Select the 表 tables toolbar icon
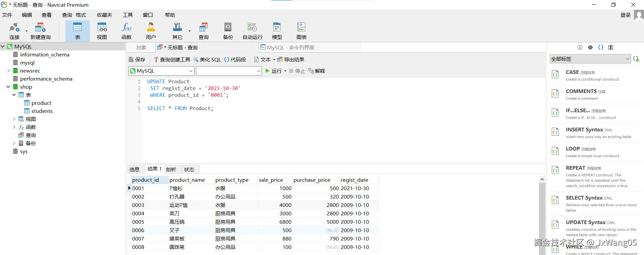 pyautogui.click(x=77, y=31)
